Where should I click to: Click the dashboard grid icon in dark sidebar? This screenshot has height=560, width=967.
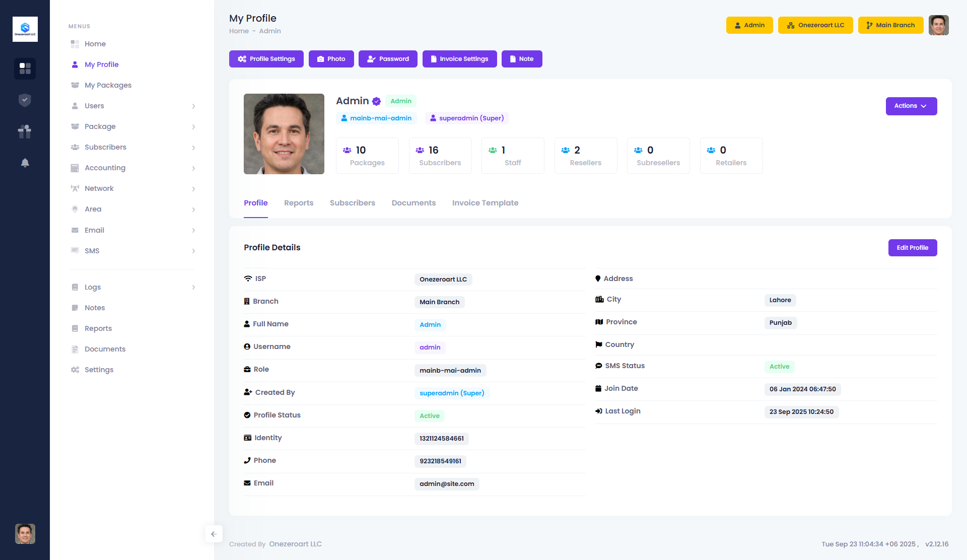click(x=25, y=68)
